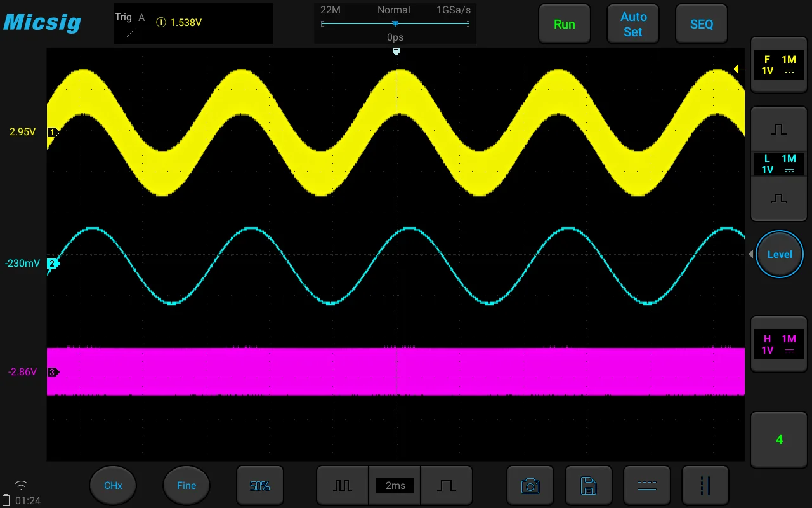
Task: Expand the small arrow beside the Level knob
Action: coord(751,254)
